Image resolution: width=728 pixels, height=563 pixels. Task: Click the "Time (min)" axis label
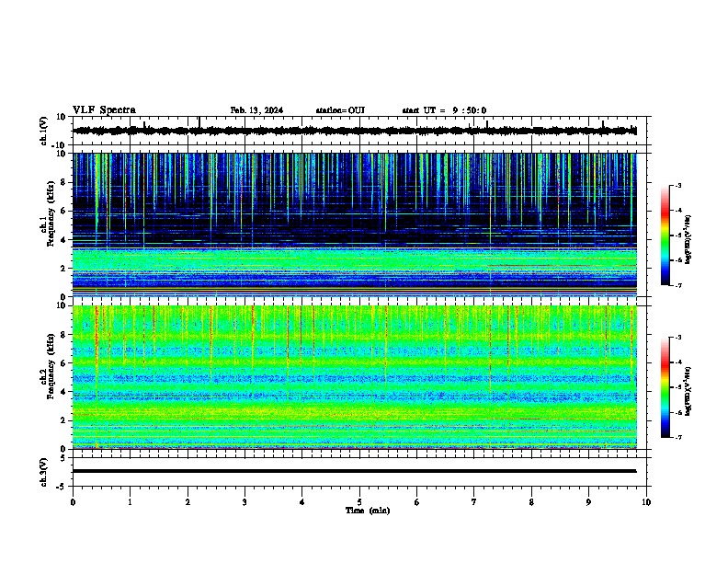point(368,511)
